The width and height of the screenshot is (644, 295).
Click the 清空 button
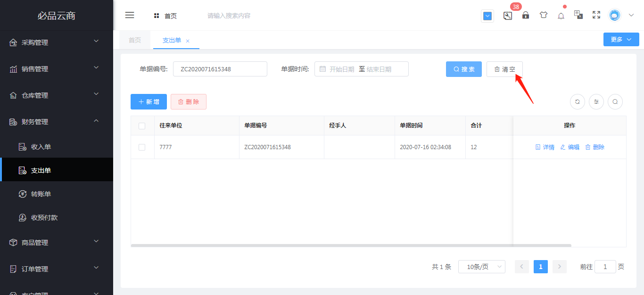(504, 69)
